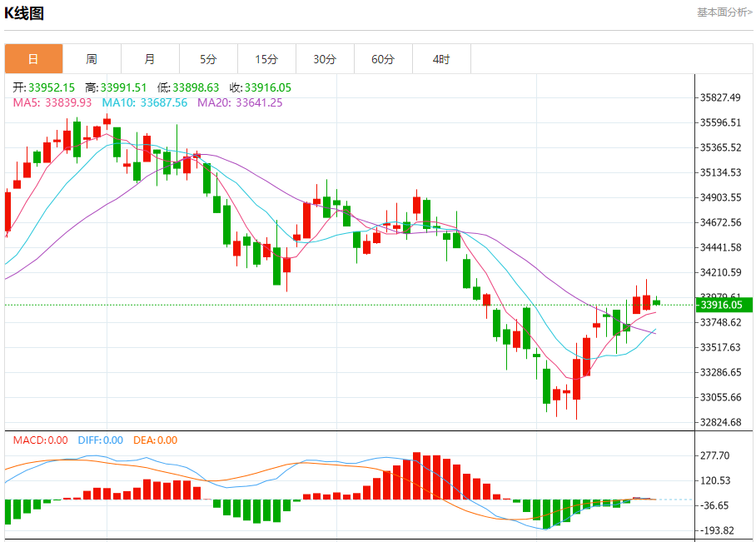Image resolution: width=756 pixels, height=542 pixels.
Task: Click the 33055.66 axis label
Action: tap(720, 397)
